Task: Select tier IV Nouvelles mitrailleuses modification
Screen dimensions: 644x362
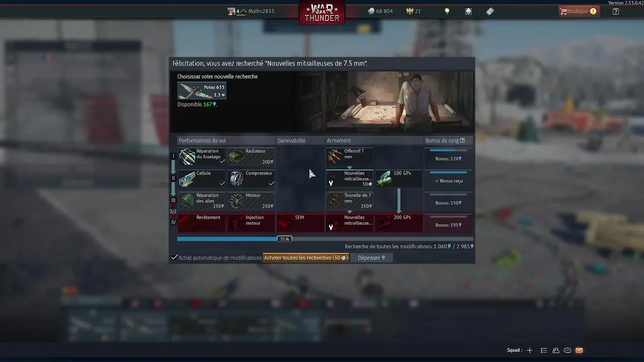Action: pyautogui.click(x=350, y=223)
